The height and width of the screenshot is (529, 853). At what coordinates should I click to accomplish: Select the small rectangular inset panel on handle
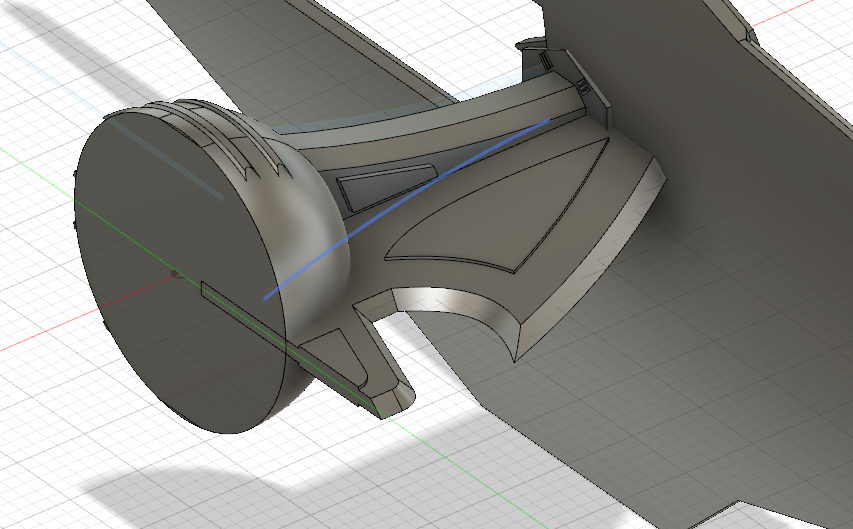(x=387, y=186)
